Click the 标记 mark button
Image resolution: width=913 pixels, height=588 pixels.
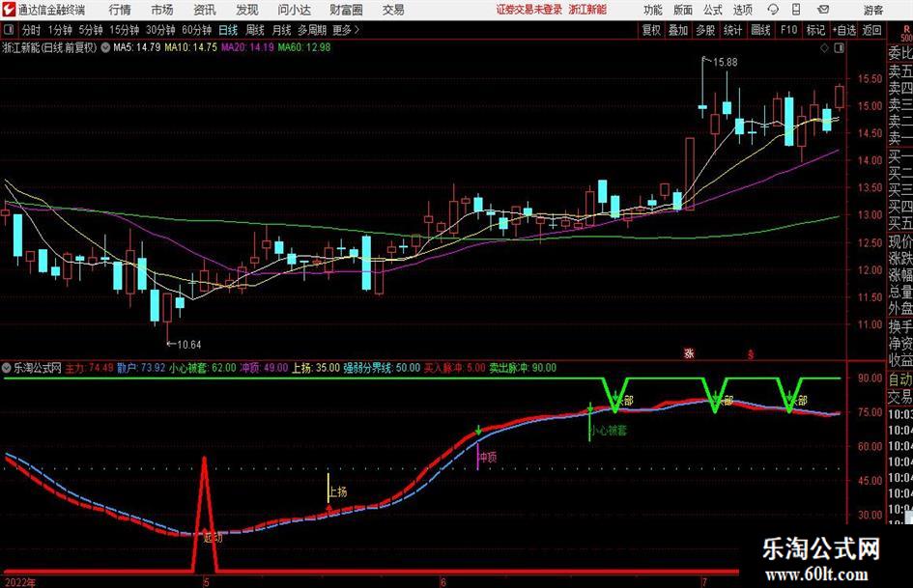click(815, 30)
